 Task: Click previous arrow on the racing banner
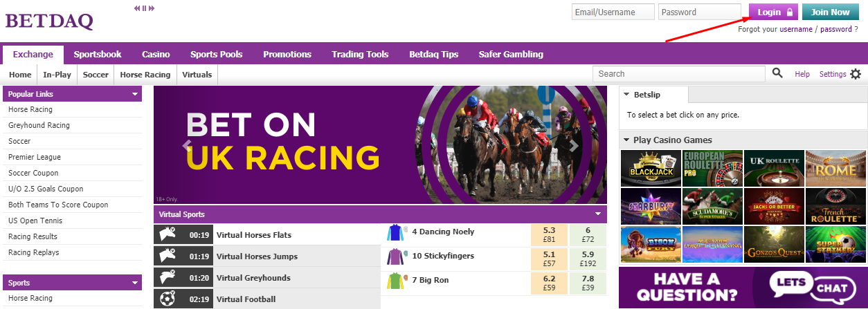(x=186, y=145)
